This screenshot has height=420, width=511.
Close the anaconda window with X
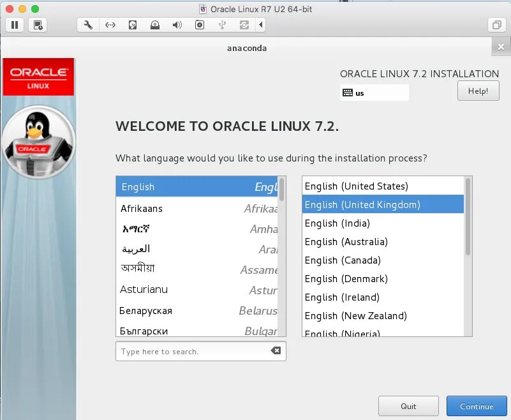click(x=501, y=47)
